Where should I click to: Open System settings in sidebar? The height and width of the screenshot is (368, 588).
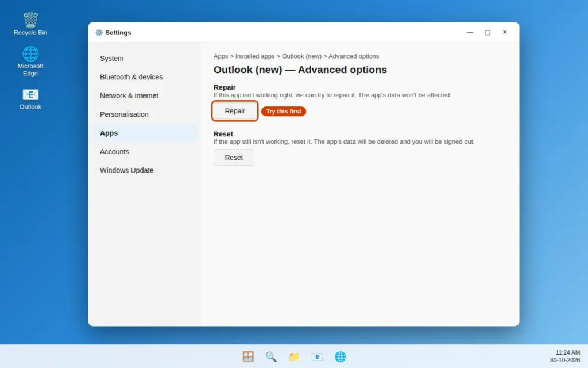(145, 59)
